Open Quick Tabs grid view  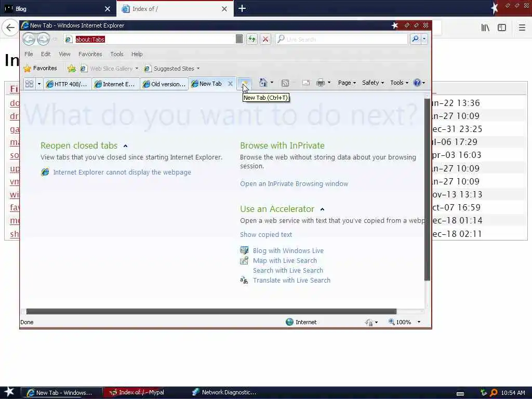click(x=29, y=84)
